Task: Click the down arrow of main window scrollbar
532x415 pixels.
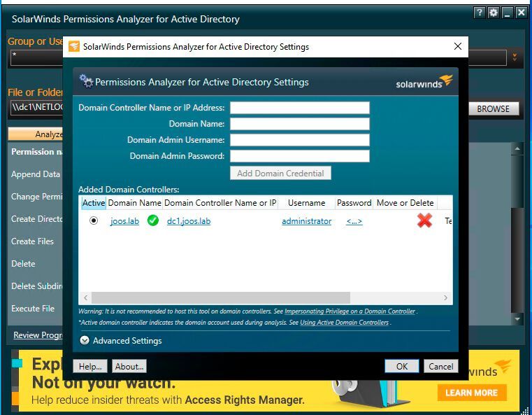Action: tap(517, 319)
